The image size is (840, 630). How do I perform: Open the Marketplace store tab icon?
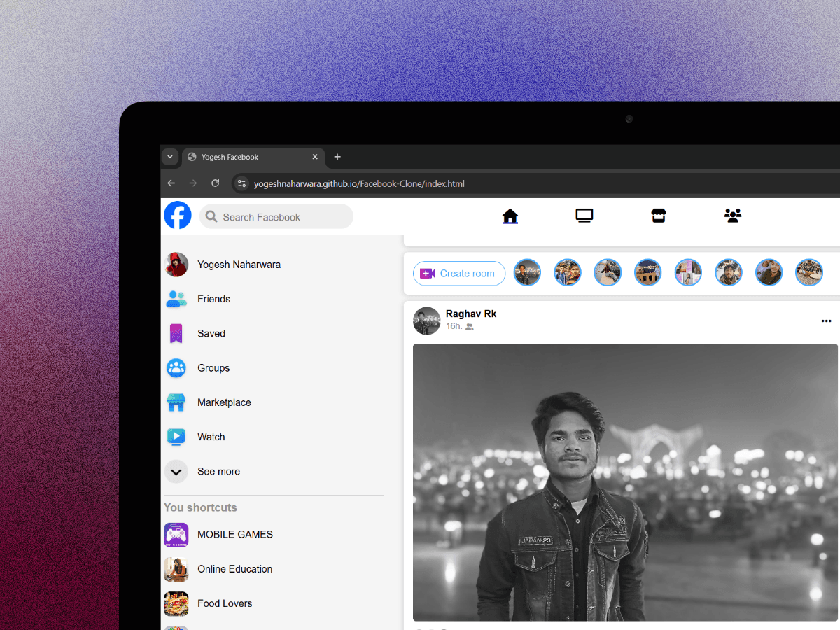click(659, 216)
